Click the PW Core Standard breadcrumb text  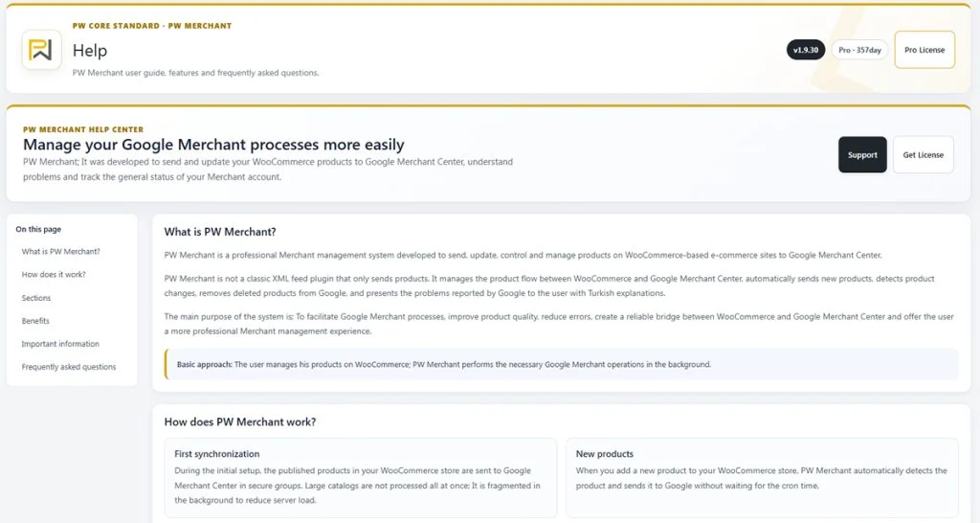click(x=116, y=26)
